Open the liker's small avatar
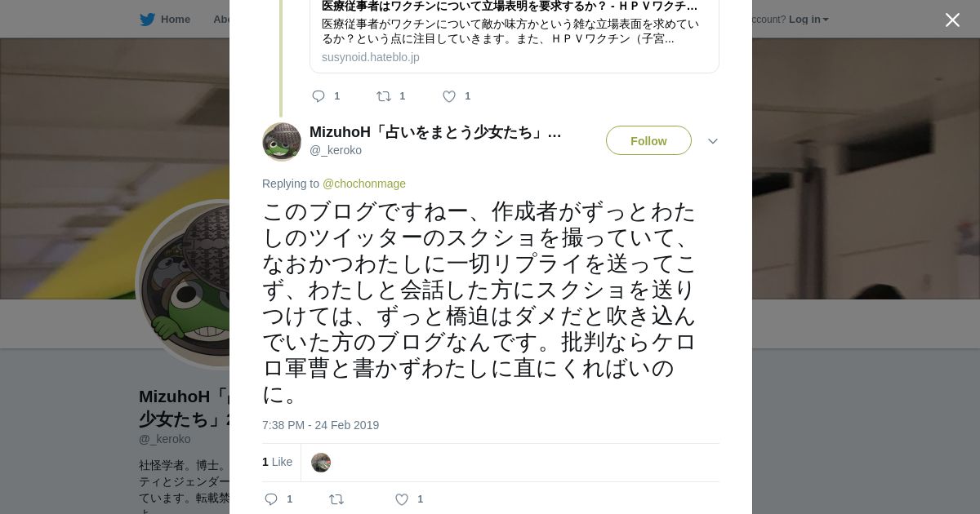 321,463
